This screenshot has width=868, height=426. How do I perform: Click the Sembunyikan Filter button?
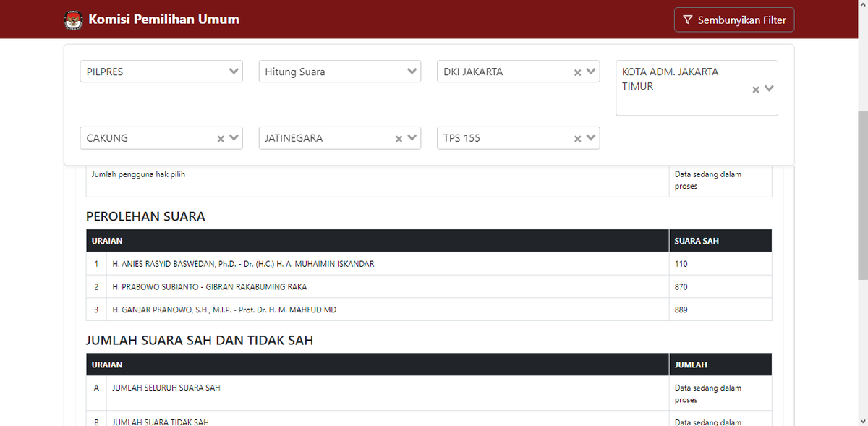click(734, 20)
